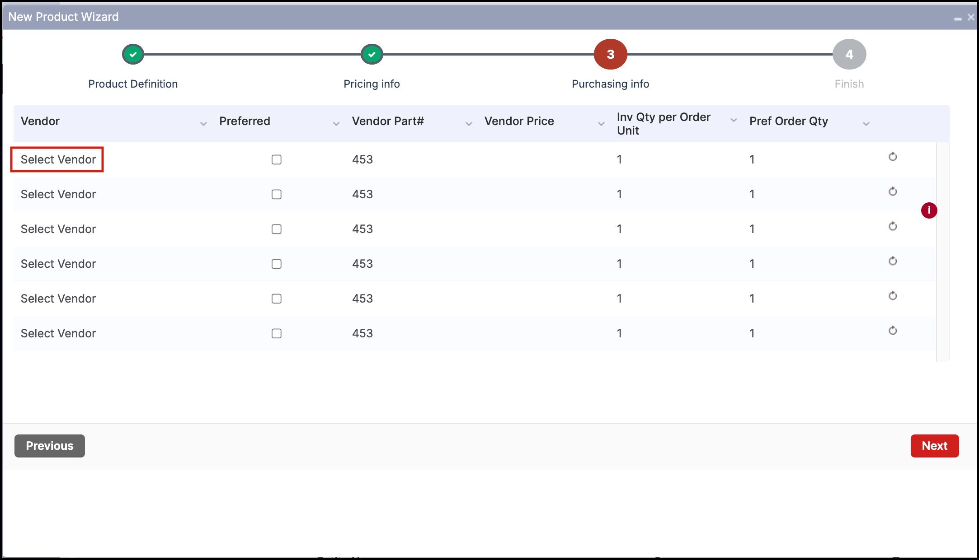
Task: Open the Inv Qty per Order Unit dropdown arrow
Action: click(734, 120)
